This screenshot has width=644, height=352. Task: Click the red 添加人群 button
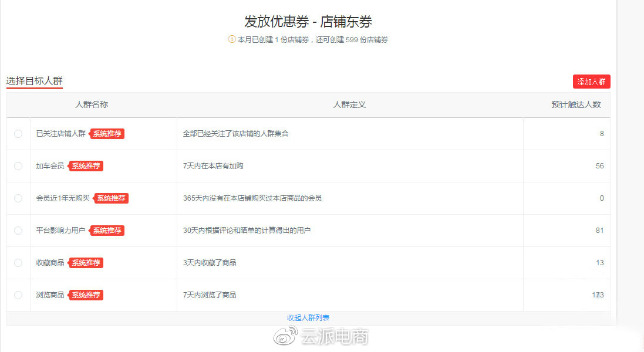pos(591,82)
